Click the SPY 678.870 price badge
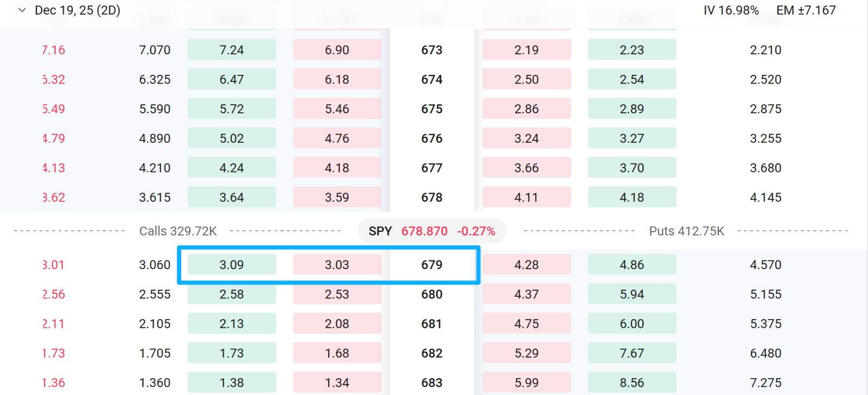Screen dimensions: 868x395 tap(432, 231)
